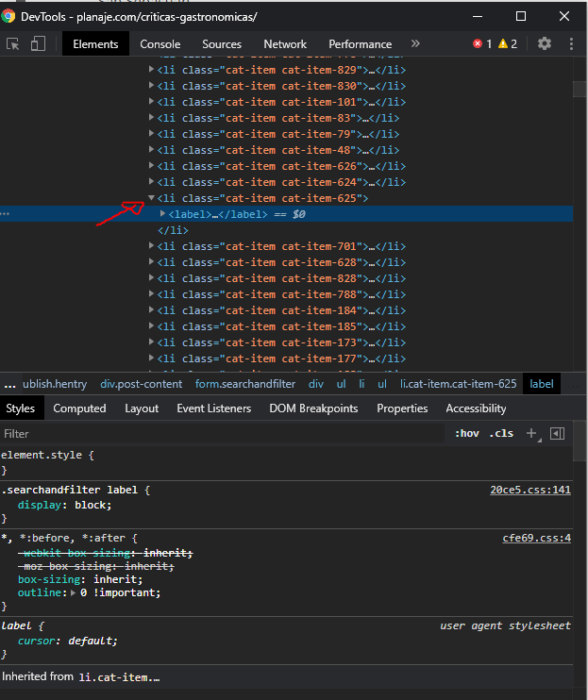
Task: Expand the cat-item-829 list node
Action: (151, 70)
